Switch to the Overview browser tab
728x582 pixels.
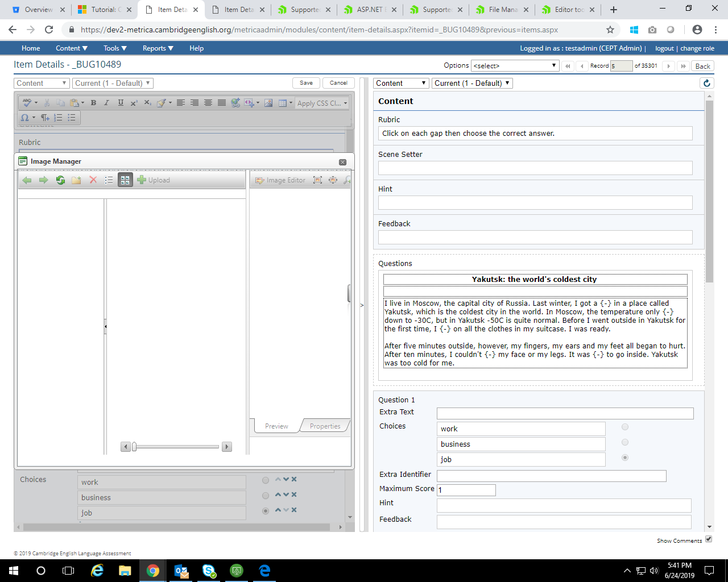(39, 10)
